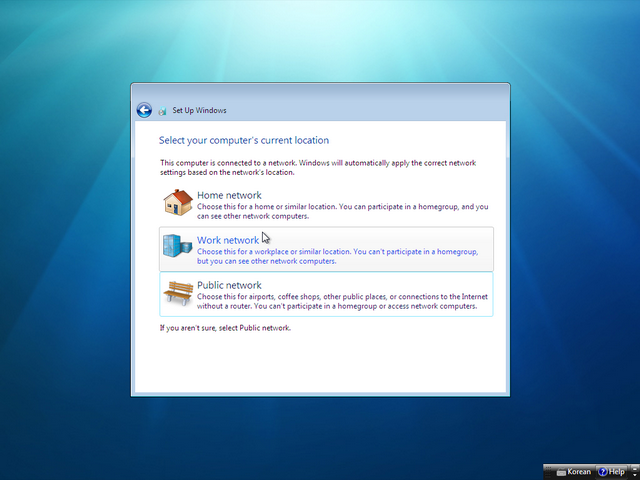Click the 'If you aren't sure' hint text
Image resolution: width=640 pixels, height=480 pixels.
(x=225, y=328)
